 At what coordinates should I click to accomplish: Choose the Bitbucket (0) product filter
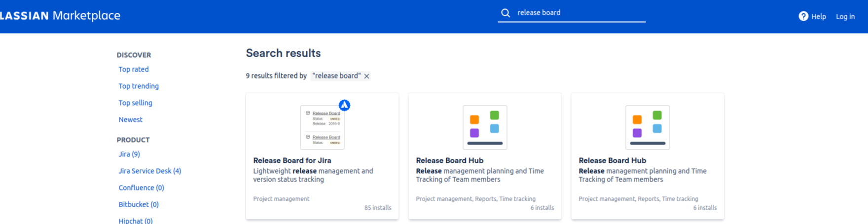click(139, 205)
